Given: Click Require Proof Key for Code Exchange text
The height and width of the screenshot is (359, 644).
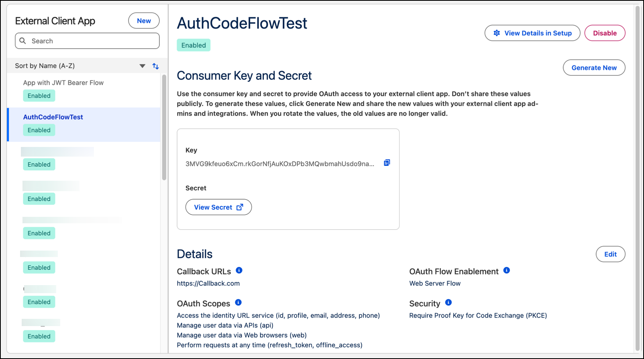Looking at the screenshot, I should [478, 315].
